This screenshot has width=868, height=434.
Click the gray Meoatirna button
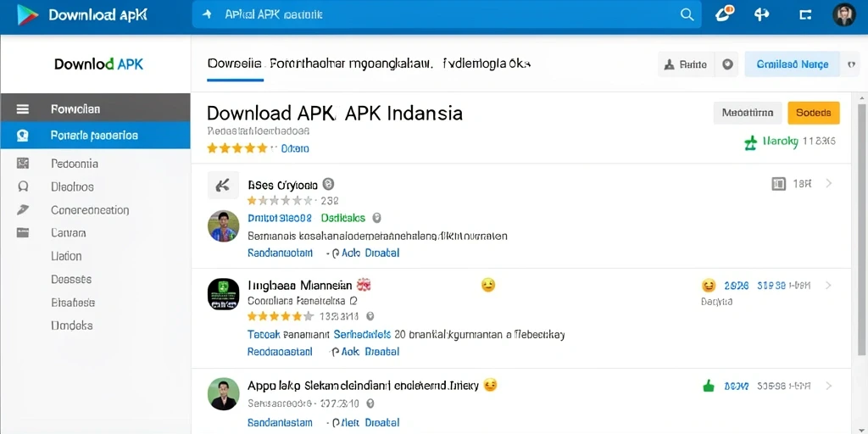748,113
